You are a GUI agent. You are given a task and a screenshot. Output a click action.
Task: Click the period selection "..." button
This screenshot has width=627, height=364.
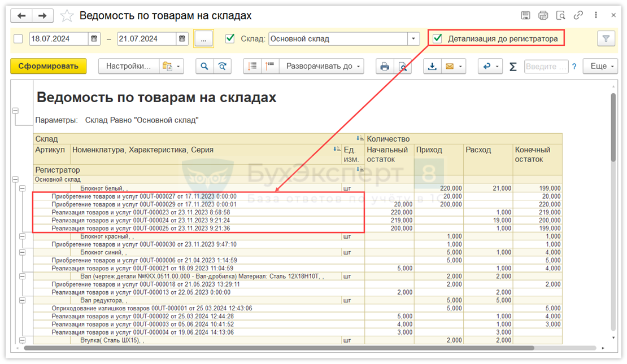tap(203, 39)
